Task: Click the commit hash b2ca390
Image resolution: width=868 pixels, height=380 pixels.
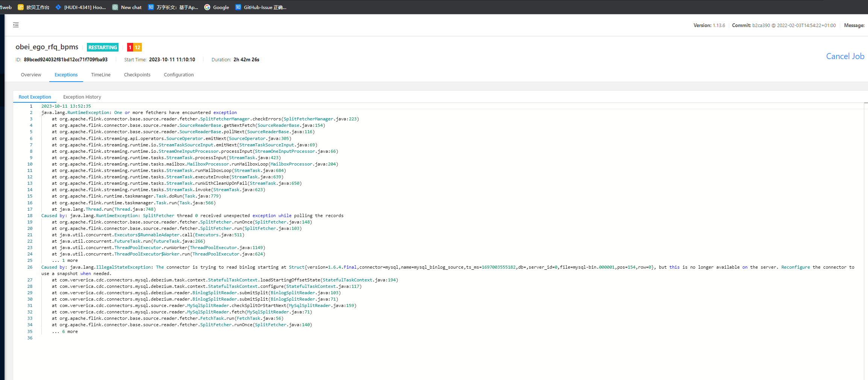Action: click(x=760, y=25)
